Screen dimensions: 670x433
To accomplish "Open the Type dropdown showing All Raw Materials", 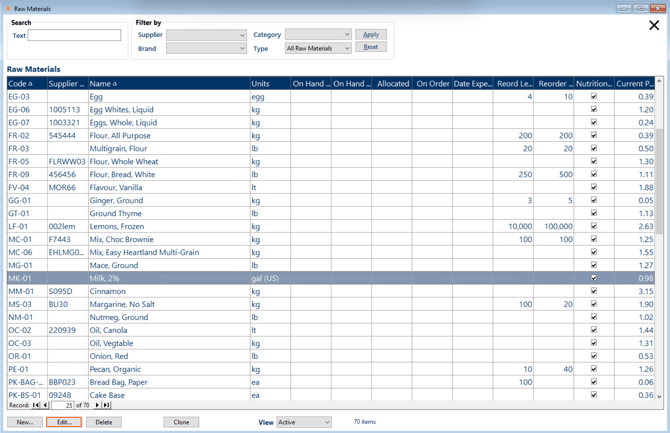I will pos(318,48).
